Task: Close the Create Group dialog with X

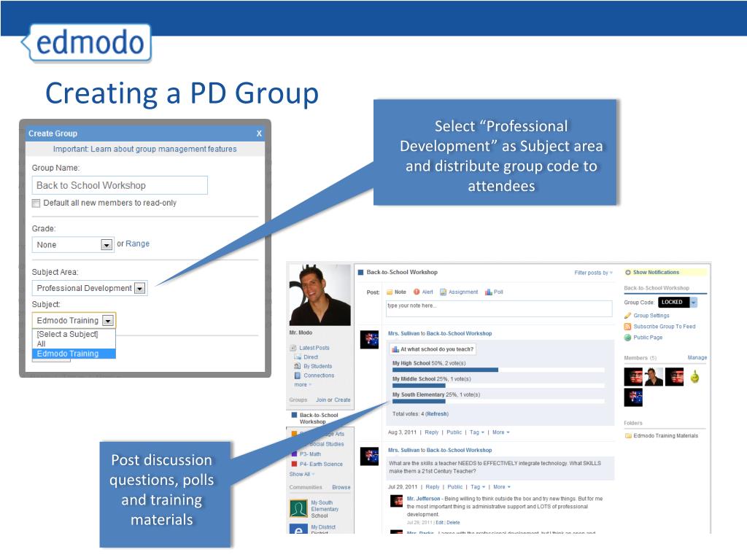Action: [x=259, y=134]
